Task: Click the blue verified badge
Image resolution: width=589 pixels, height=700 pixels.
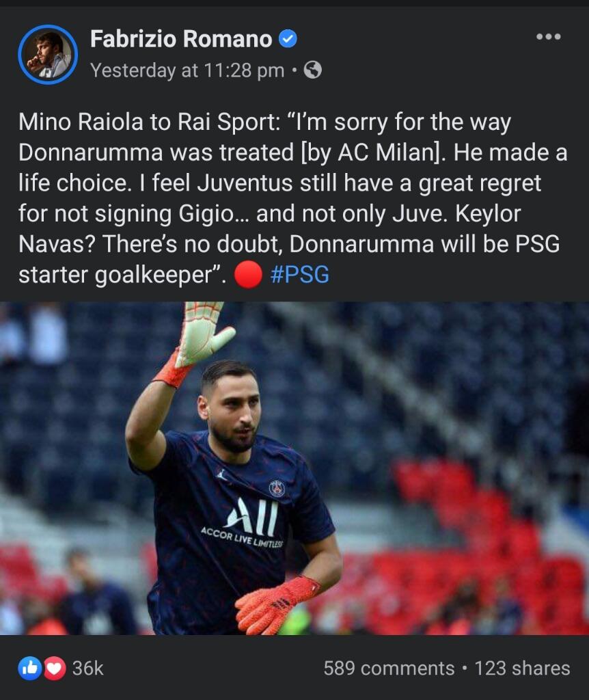Action: click(x=288, y=39)
